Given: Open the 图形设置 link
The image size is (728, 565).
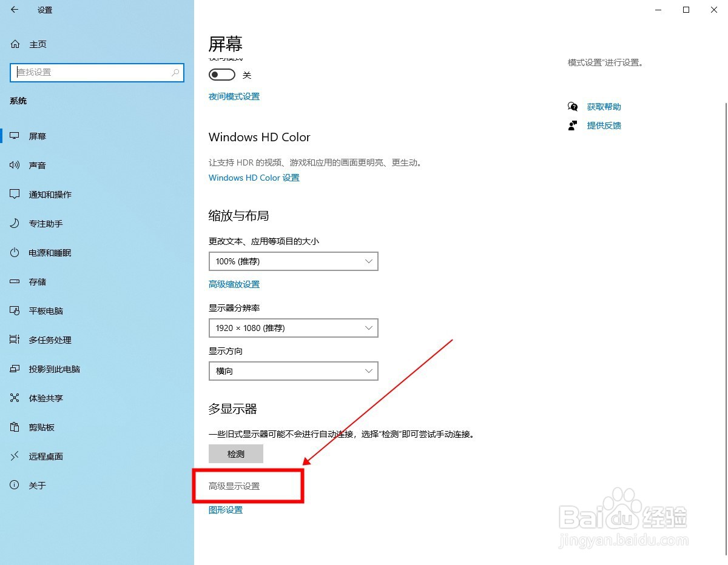Looking at the screenshot, I should [226, 510].
